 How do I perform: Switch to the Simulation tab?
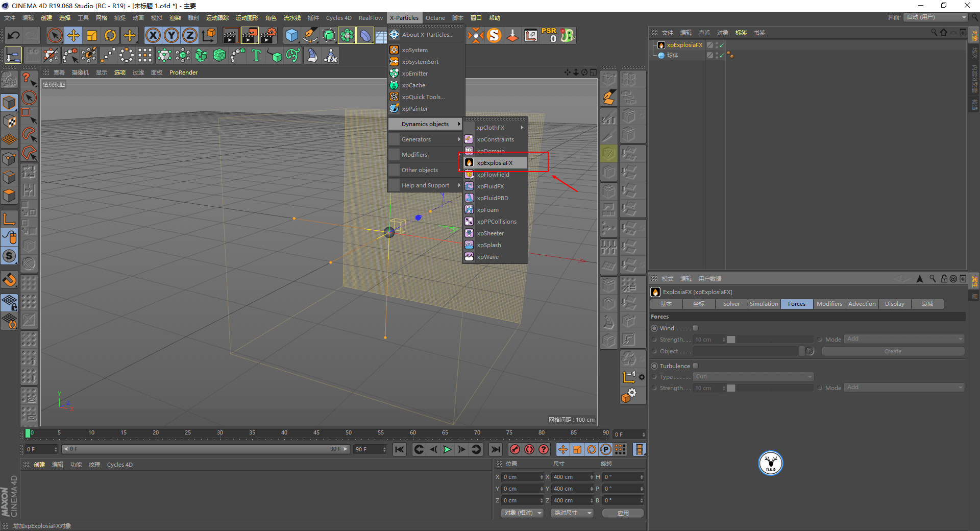tap(764, 304)
